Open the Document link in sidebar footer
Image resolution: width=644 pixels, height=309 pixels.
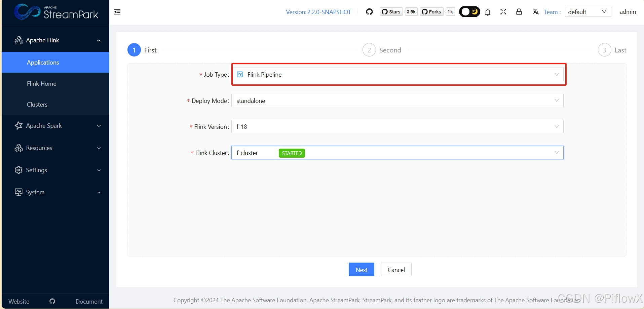89,301
